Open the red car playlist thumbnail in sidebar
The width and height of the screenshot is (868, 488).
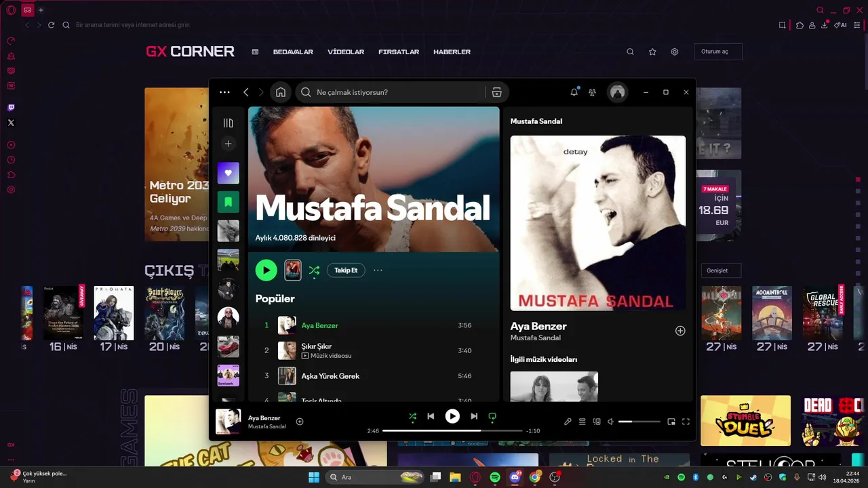pos(228,346)
